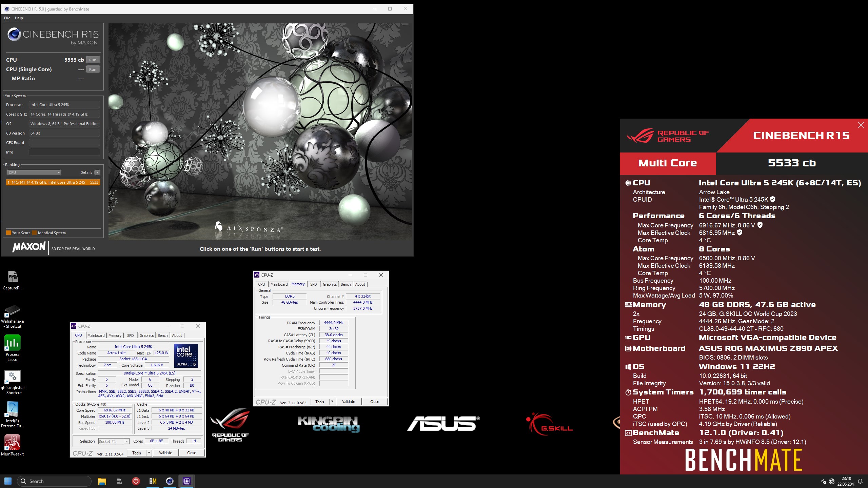Switch to CPU-Z taskbar icon
This screenshot has height=488, width=868.
click(x=187, y=481)
